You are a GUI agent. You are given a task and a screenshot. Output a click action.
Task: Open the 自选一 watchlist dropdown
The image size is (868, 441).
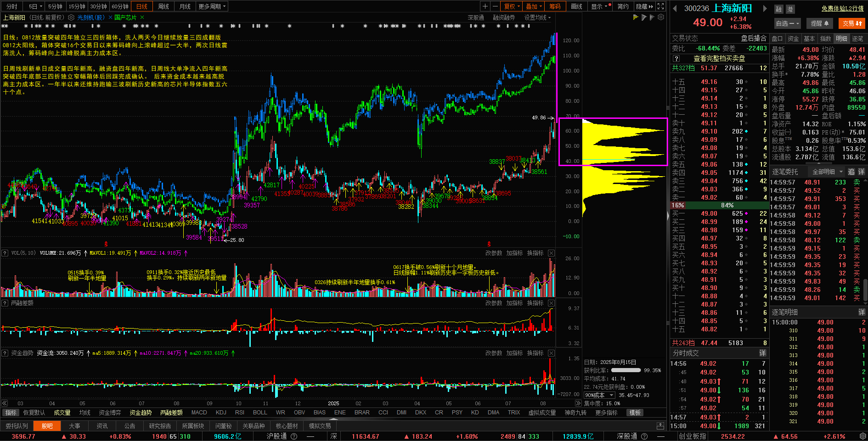788,23
